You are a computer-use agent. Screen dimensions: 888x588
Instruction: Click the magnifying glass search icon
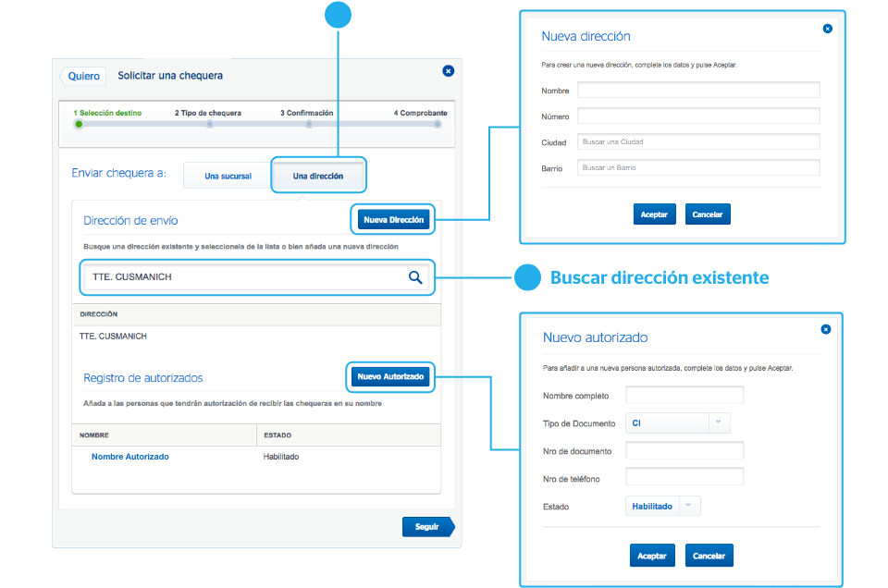click(415, 277)
